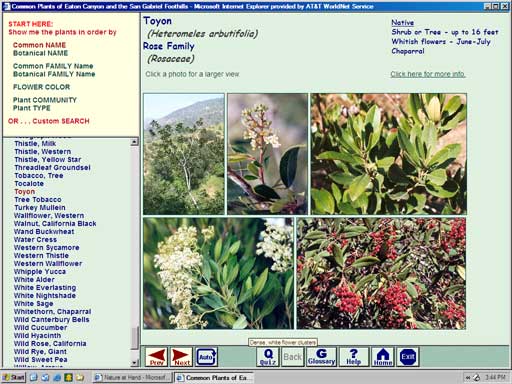The width and height of the screenshot is (512, 384).
Task: Open 'Click here for more info' link
Action: (x=428, y=74)
